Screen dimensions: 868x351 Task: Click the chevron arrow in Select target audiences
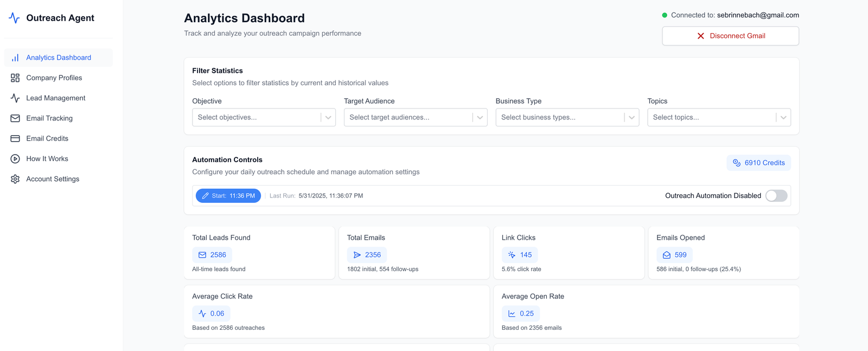480,118
